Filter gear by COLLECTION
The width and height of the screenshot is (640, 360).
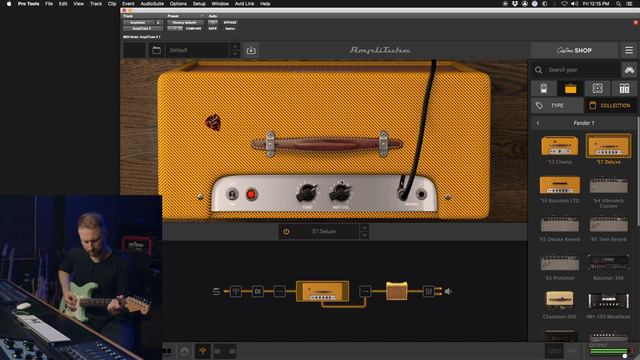pos(611,106)
